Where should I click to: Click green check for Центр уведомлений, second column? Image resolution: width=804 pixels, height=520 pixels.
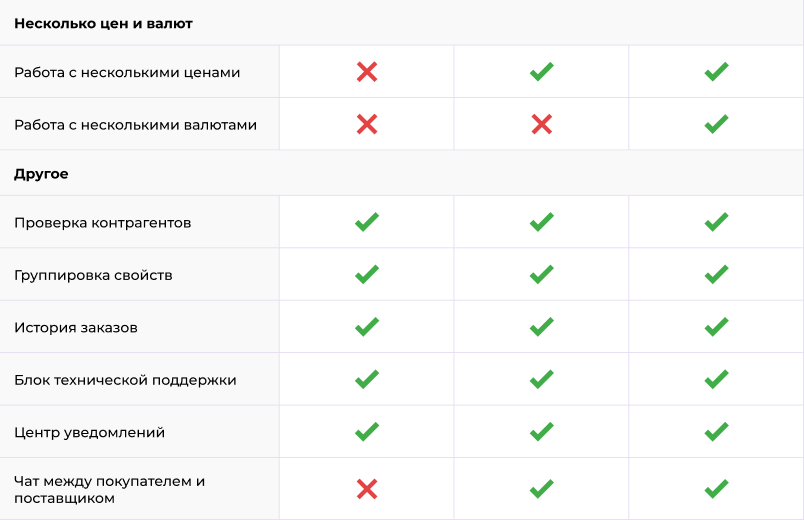point(541,432)
